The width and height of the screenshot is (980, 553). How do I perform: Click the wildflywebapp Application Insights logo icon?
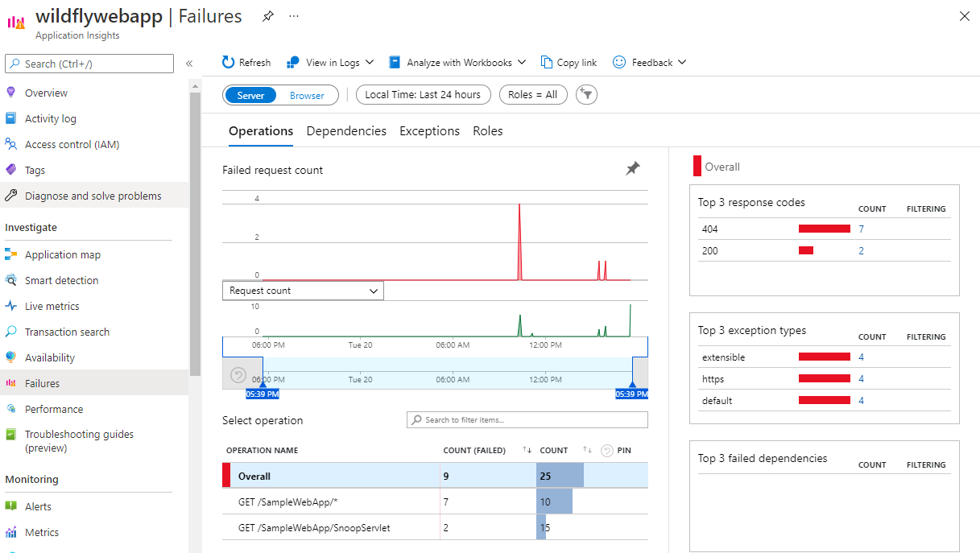click(16, 22)
